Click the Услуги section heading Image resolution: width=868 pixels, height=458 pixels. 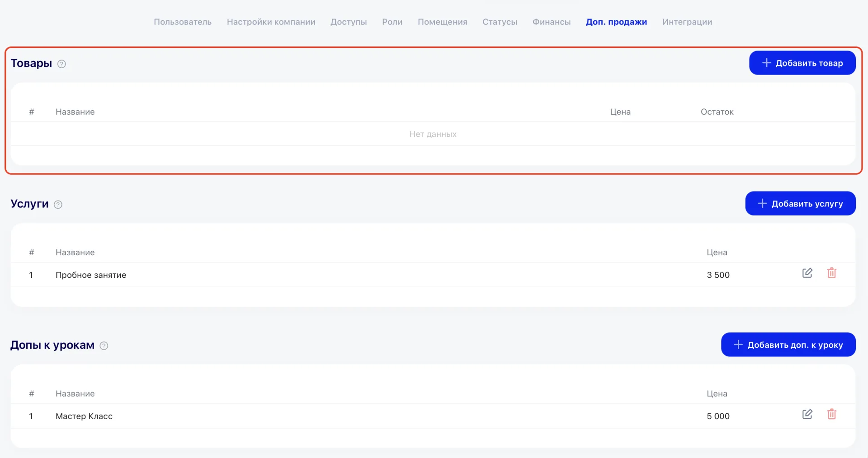29,204
